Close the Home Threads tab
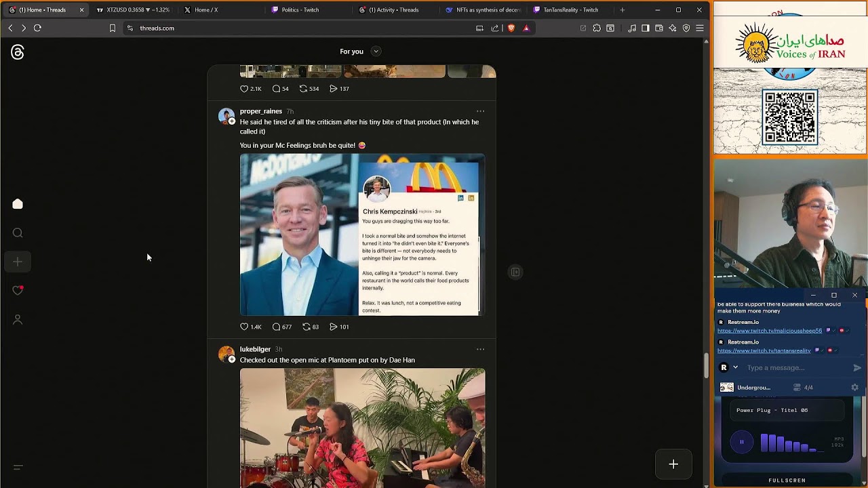This screenshot has height=488, width=868. [x=81, y=10]
